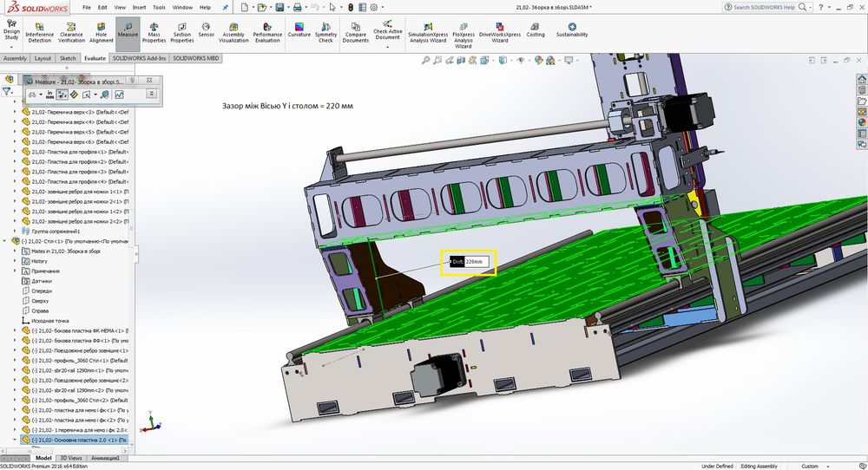Pin the menu bar with pushpin icon
The width and height of the screenshot is (868, 470).
click(x=225, y=7)
